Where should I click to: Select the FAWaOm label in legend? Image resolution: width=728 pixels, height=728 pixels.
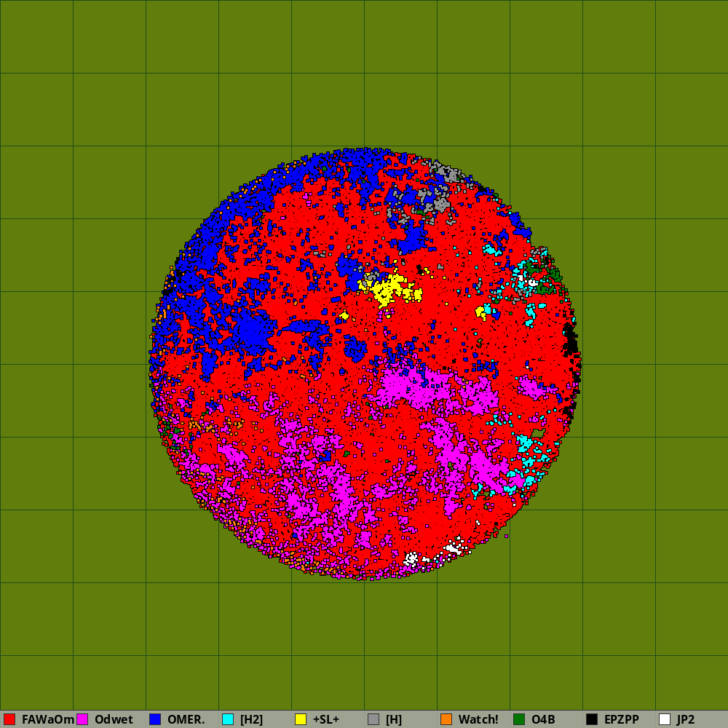48,719
